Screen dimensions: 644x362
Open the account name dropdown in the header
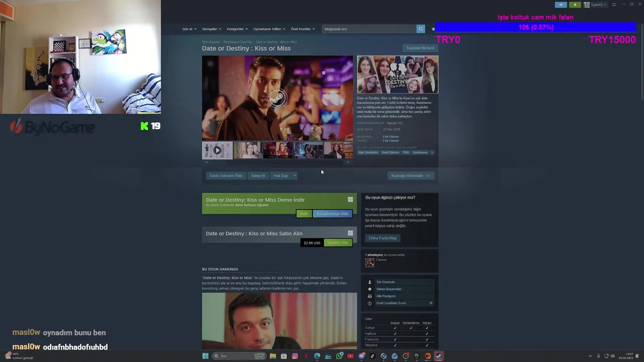click(x=599, y=5)
